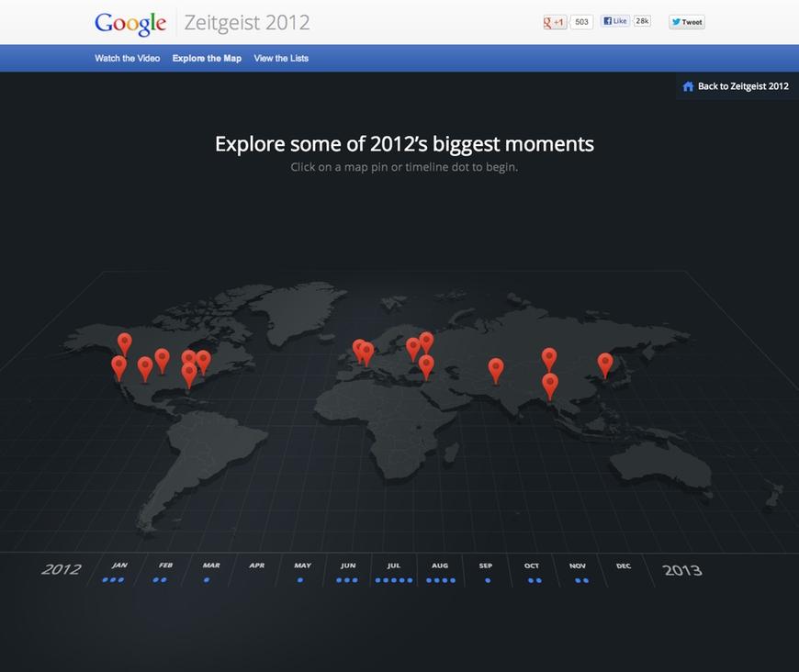Select the pin near the Gulf of Mexico
This screenshot has height=672, width=799.
tap(189, 375)
